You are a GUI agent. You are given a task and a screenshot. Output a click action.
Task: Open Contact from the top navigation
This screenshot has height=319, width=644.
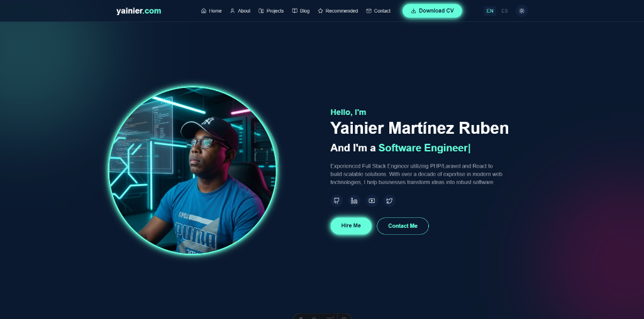pos(378,11)
